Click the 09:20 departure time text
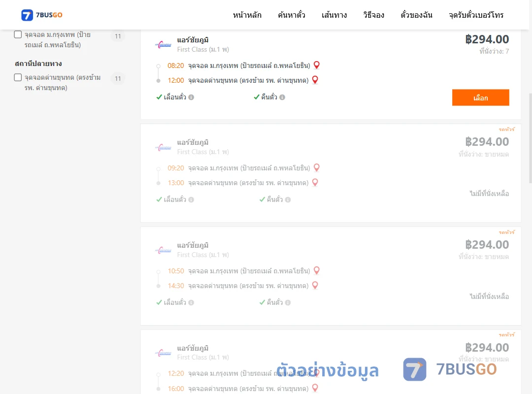The height and width of the screenshot is (394, 532). pos(176,168)
